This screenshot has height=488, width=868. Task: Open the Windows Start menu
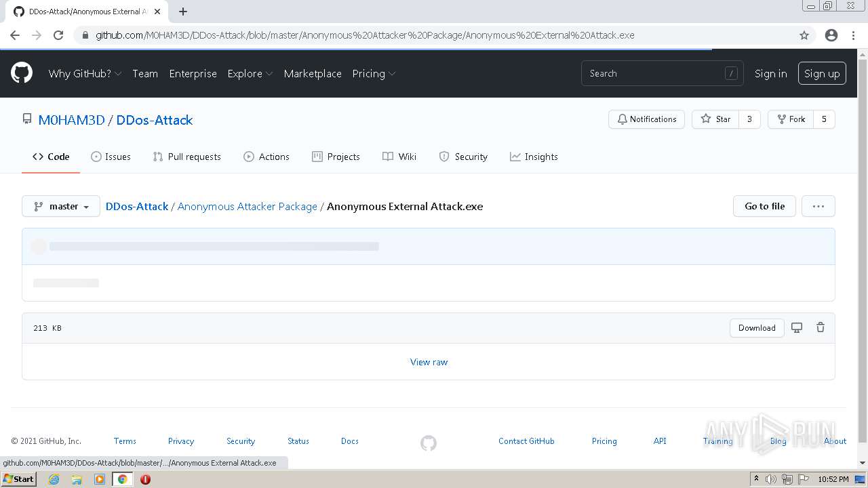point(18,479)
